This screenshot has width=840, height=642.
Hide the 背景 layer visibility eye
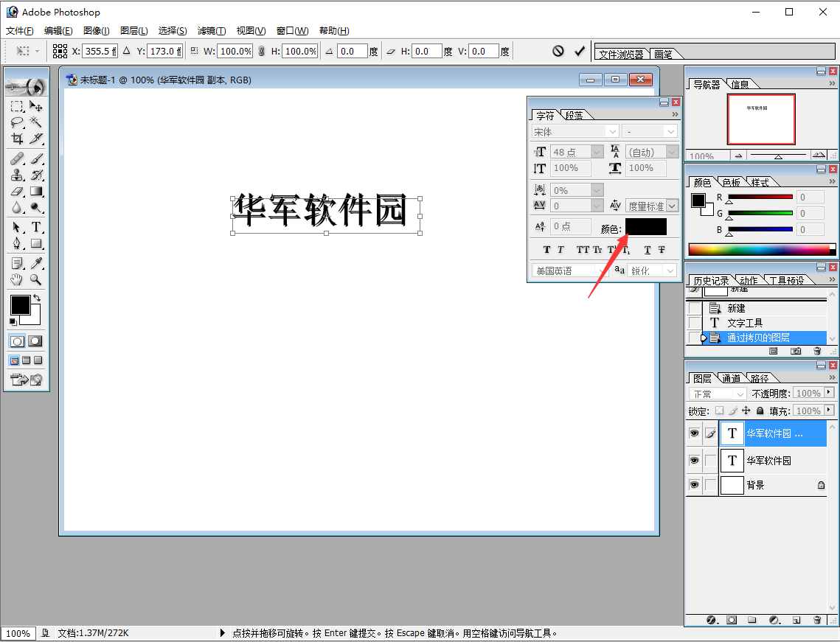(x=694, y=484)
